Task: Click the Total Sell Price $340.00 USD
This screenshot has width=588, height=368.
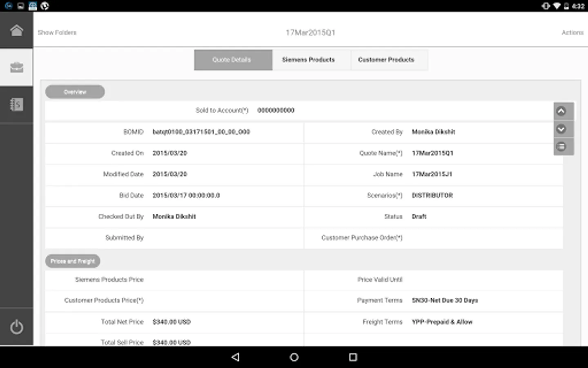Action: (x=171, y=342)
